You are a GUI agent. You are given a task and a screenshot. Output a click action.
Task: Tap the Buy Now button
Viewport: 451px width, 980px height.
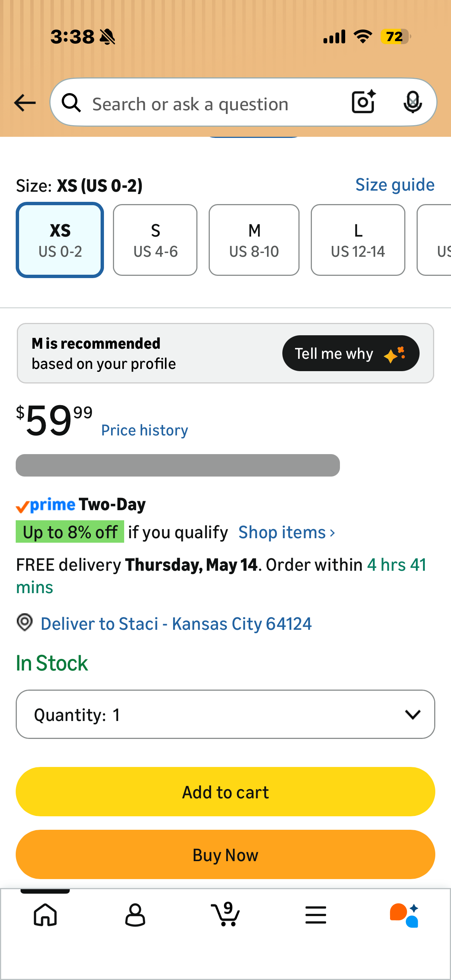click(x=225, y=854)
